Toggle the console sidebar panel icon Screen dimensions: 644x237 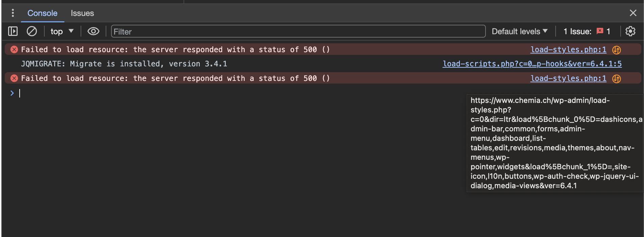pos(13,31)
